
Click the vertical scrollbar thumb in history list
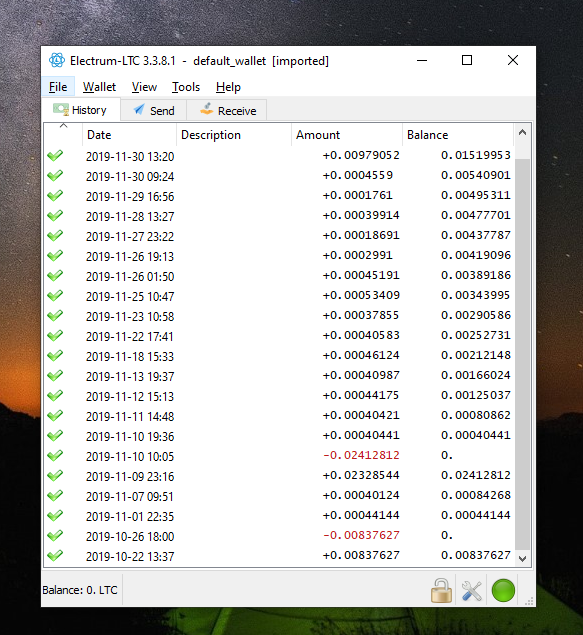click(x=523, y=354)
